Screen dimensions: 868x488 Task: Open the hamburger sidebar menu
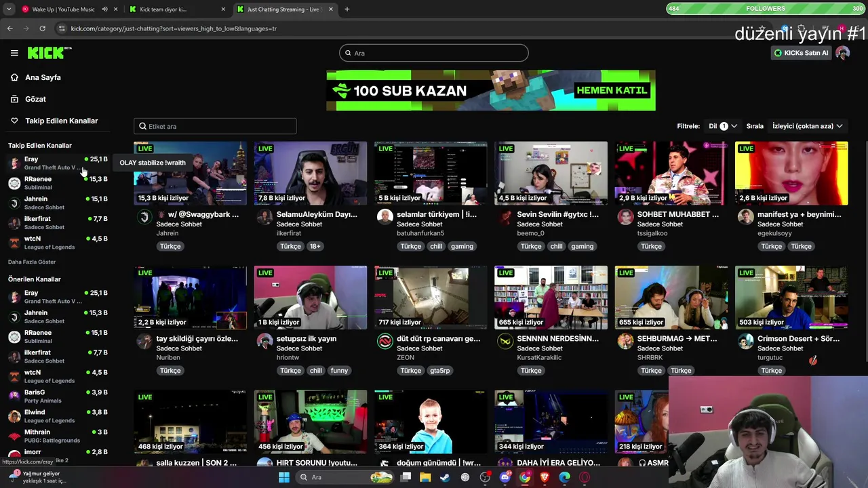coord(14,53)
